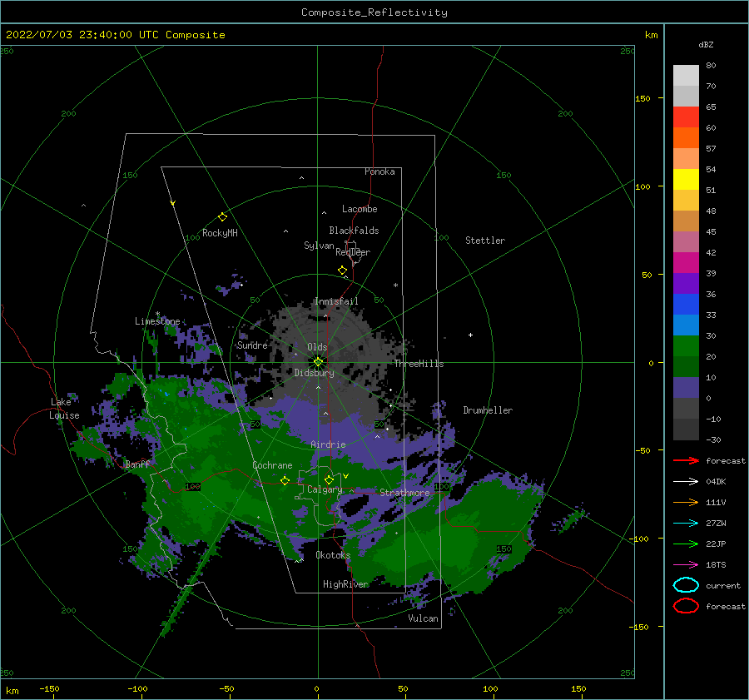Click the Cochrane label
749x700 pixels.
tap(272, 465)
